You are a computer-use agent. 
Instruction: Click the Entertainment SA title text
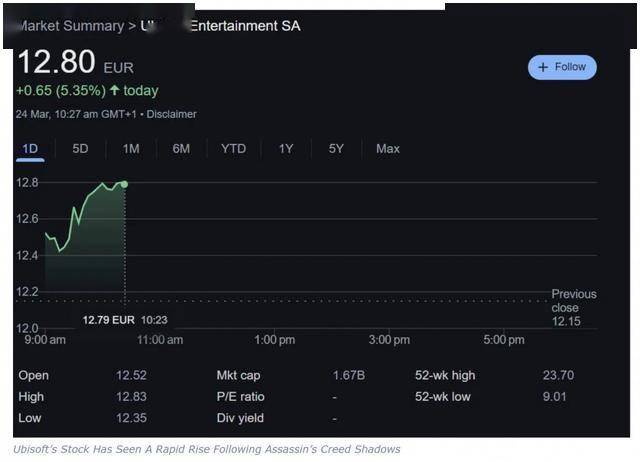pyautogui.click(x=245, y=26)
